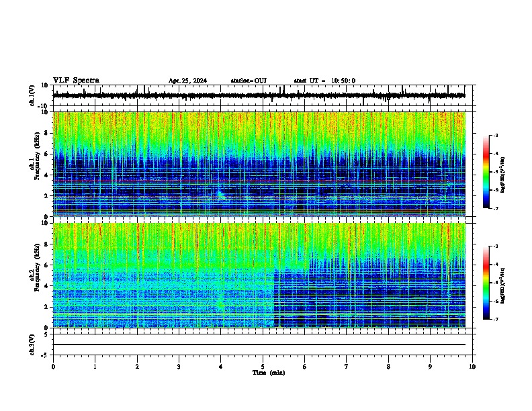Click the "-7" label on the ch.1 colorbar

[495, 208]
